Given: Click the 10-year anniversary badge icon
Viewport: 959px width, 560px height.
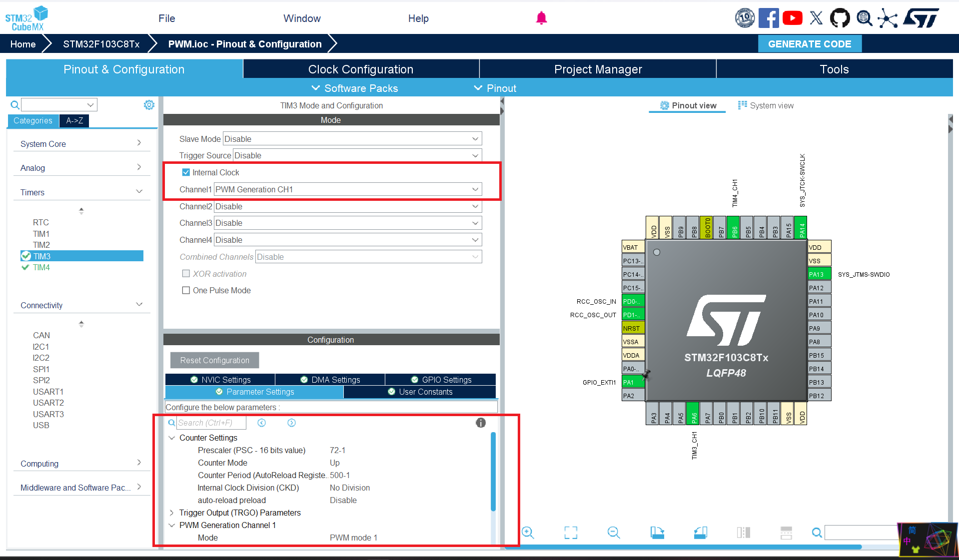Looking at the screenshot, I should click(x=745, y=18).
